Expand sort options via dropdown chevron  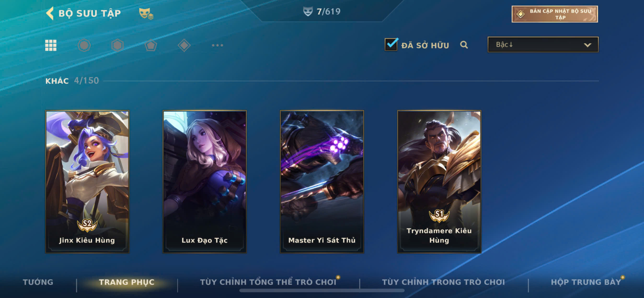[x=587, y=45]
